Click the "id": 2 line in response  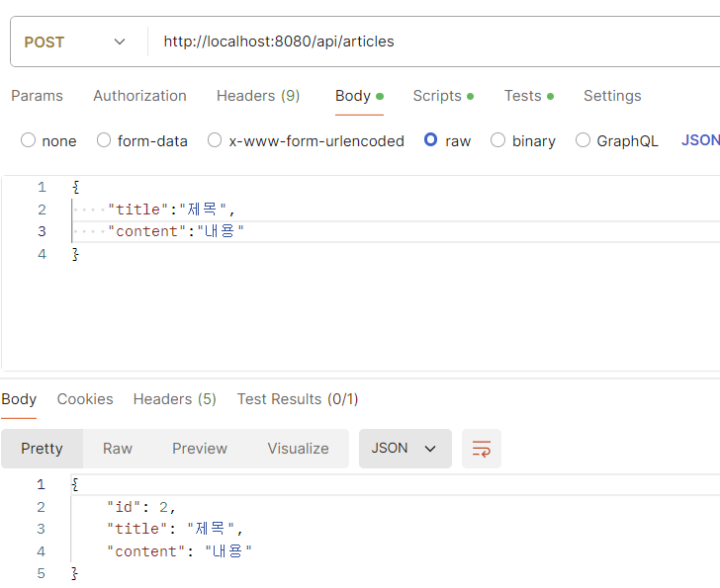pyautogui.click(x=141, y=507)
